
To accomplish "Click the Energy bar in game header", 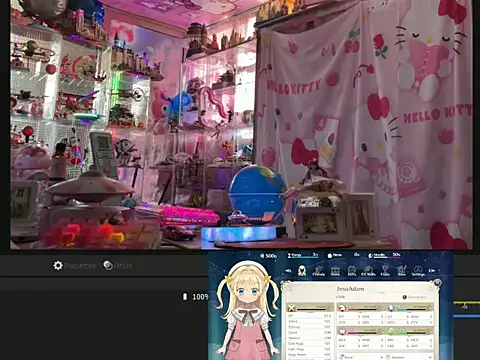I will pyautogui.click(x=303, y=255).
